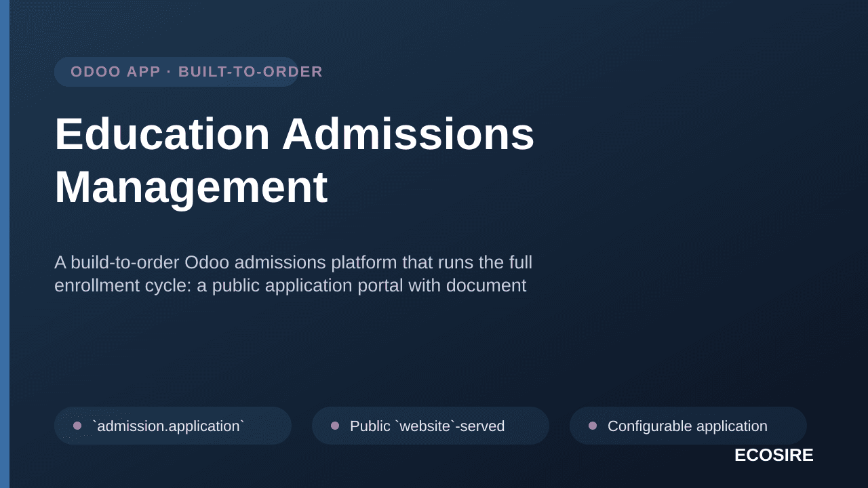Click the ODOO APP · BUILT-TO-ORDER badge
This screenshot has width=868, height=488.
coord(176,72)
